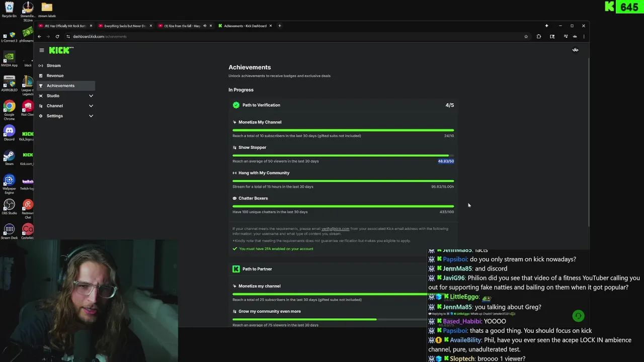
Task: Open the Chrome extensions puzzle icon
Action: [539, 36]
